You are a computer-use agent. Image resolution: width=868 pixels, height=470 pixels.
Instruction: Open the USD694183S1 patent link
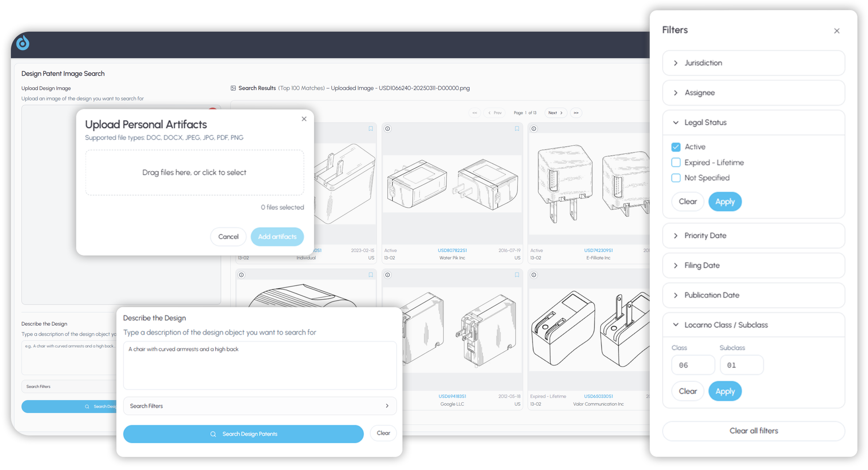pos(452,396)
